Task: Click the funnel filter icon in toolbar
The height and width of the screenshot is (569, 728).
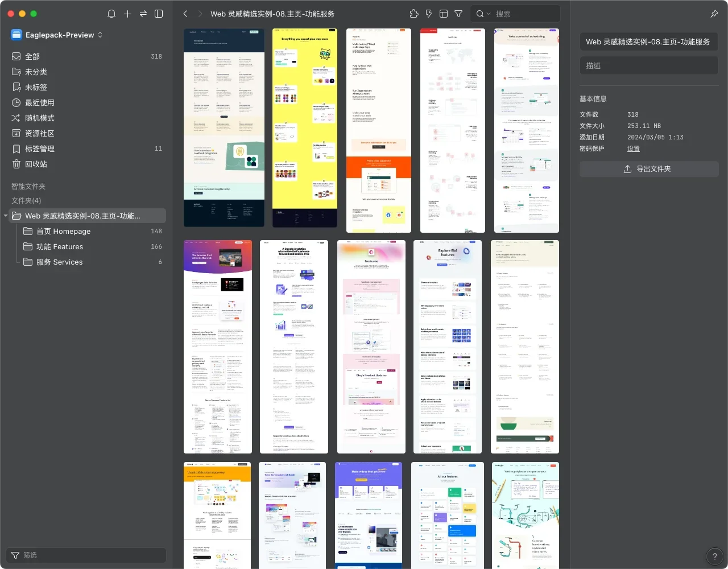Action: 458,14
